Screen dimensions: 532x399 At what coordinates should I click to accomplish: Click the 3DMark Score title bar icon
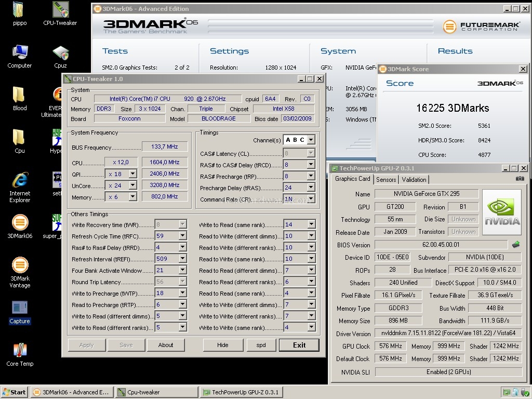[383, 69]
